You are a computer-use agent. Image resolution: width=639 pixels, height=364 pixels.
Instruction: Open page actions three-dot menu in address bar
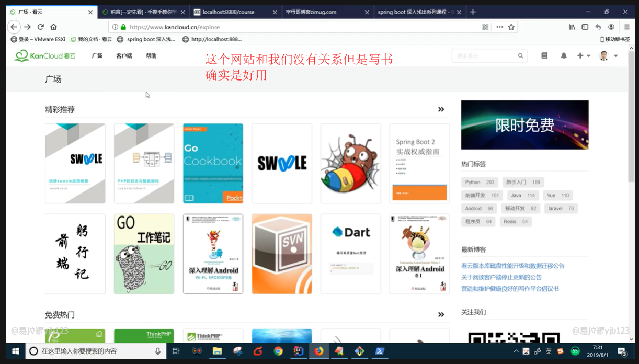[499, 27]
